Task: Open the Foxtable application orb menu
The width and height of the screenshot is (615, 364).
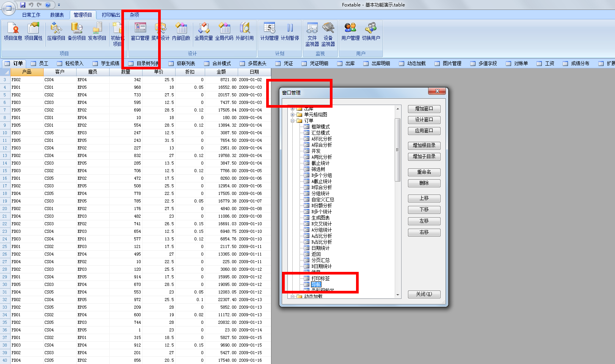Action: [x=8, y=8]
